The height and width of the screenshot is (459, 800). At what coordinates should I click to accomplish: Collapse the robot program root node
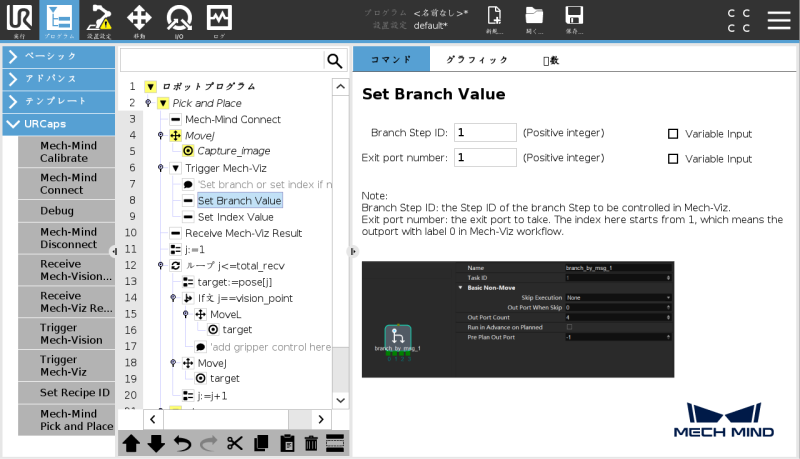[x=151, y=87]
